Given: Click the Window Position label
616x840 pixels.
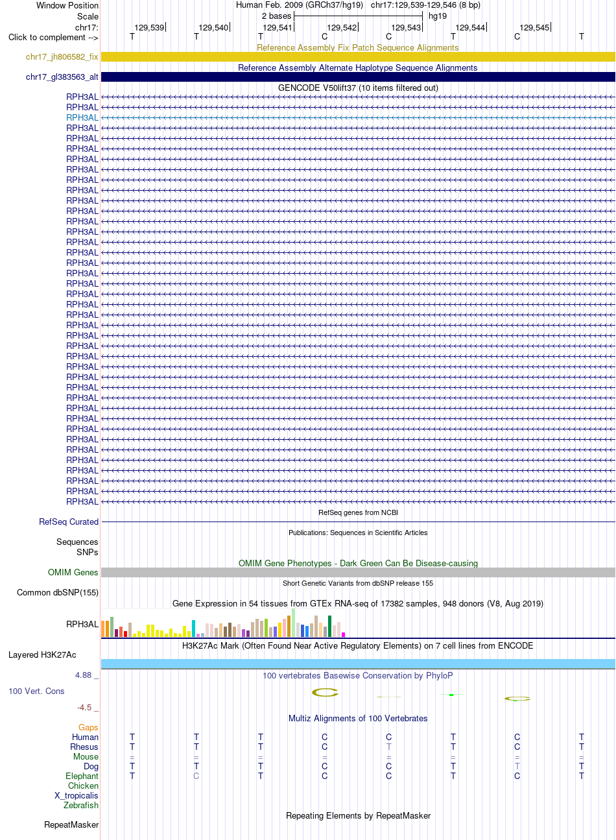Looking at the screenshot, I should coord(67,6).
